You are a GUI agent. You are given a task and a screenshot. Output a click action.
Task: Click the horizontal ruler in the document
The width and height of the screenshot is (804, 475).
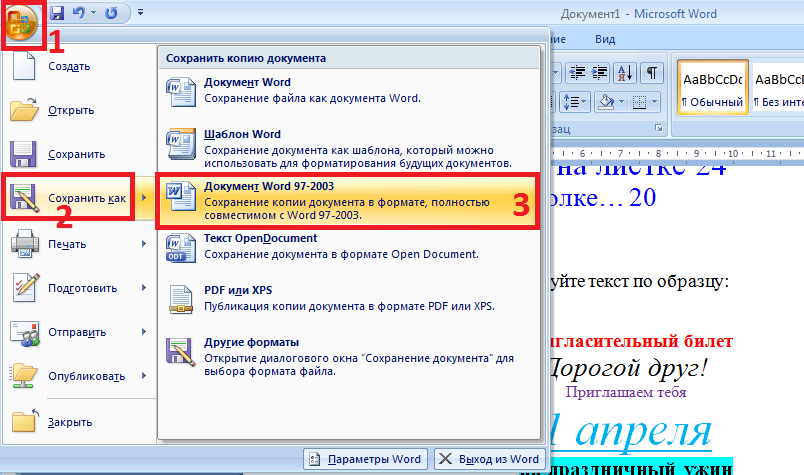pos(677,153)
